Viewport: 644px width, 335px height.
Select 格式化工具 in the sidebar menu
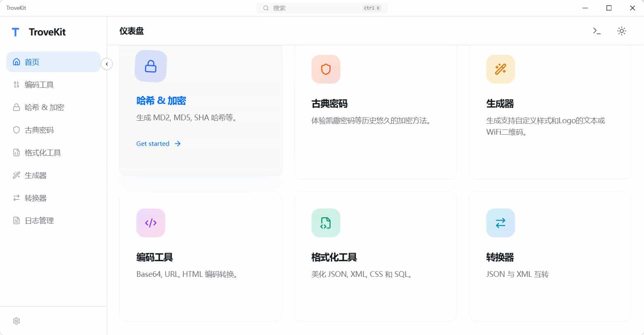pos(42,152)
